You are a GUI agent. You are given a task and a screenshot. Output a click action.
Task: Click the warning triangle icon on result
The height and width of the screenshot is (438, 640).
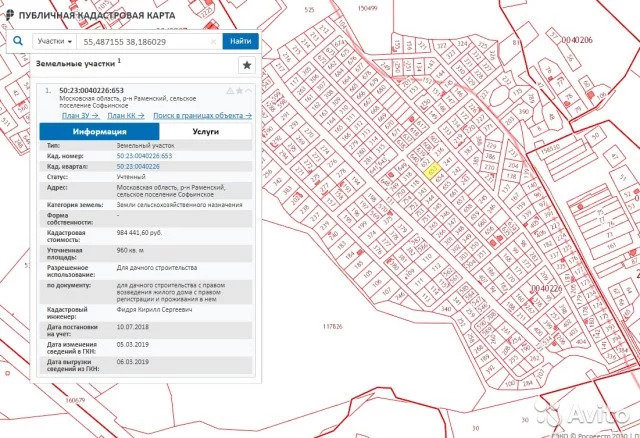coord(230,91)
